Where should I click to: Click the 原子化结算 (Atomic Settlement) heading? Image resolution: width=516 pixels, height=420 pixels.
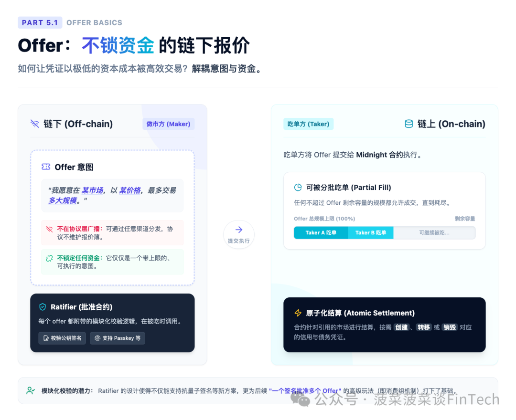coord(360,313)
